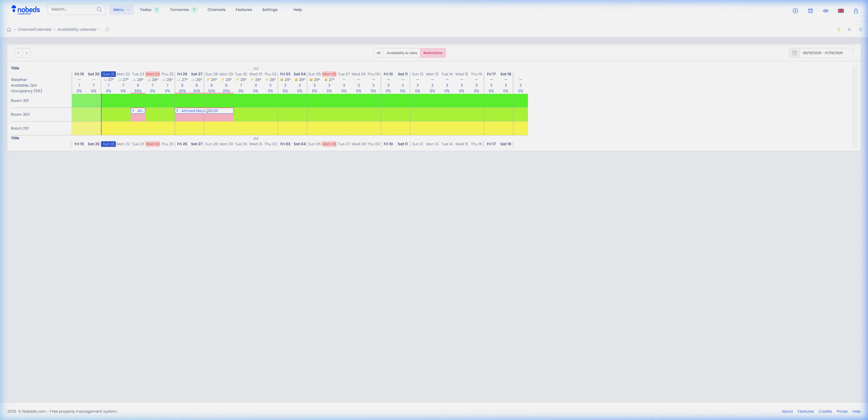The height and width of the screenshot is (420, 868).
Task: Click the yellow Room 201 availability bar
Action: (x=300, y=128)
